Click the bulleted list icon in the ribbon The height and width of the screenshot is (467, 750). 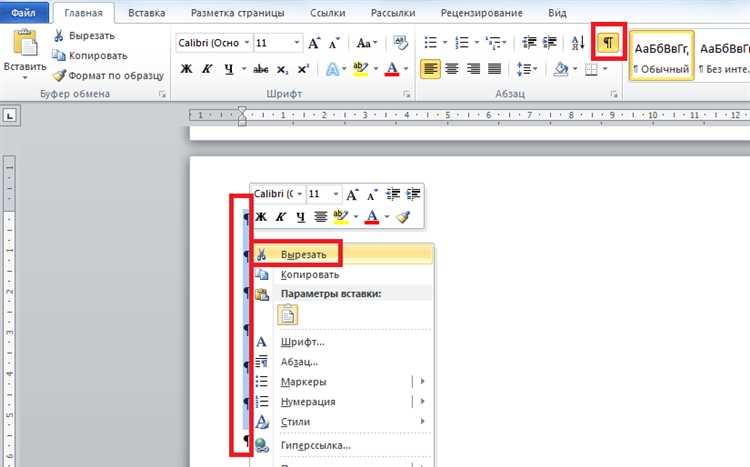430,43
